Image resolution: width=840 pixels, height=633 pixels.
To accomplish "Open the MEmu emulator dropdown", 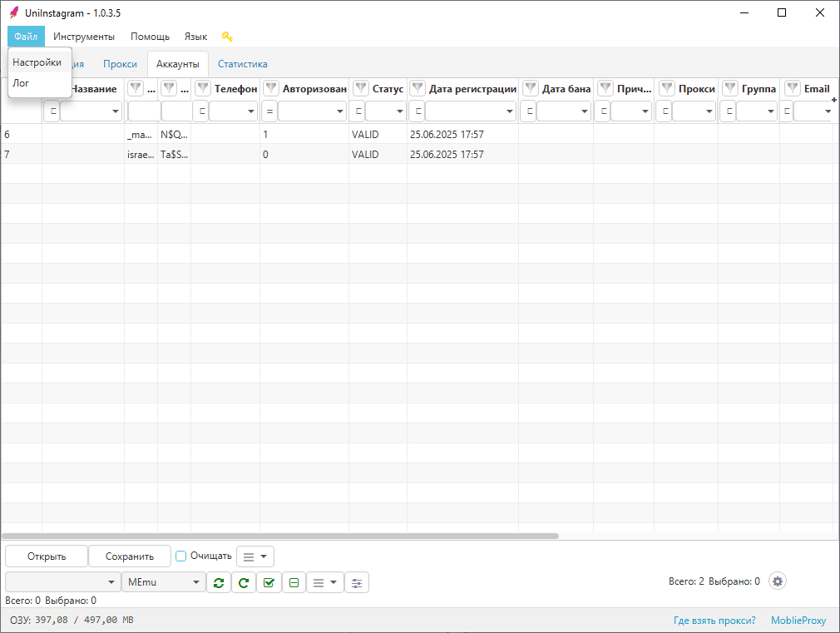I will [x=163, y=582].
